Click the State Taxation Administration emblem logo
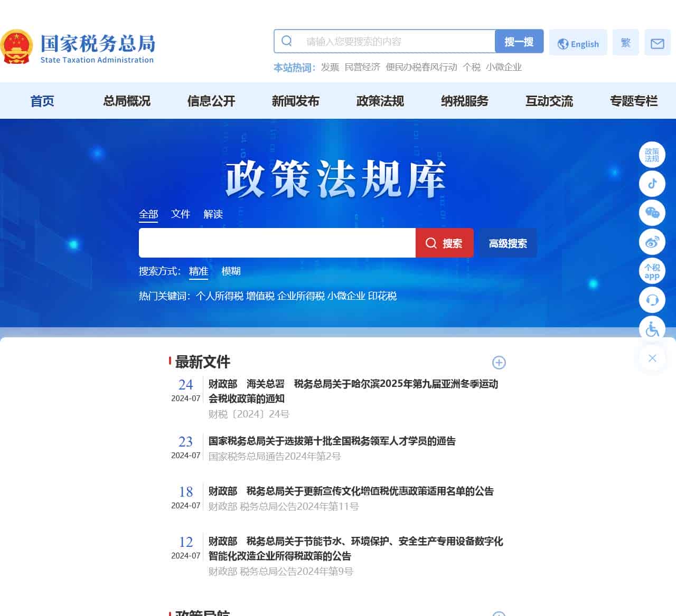Screen dimensions: 676x616 point(16,46)
